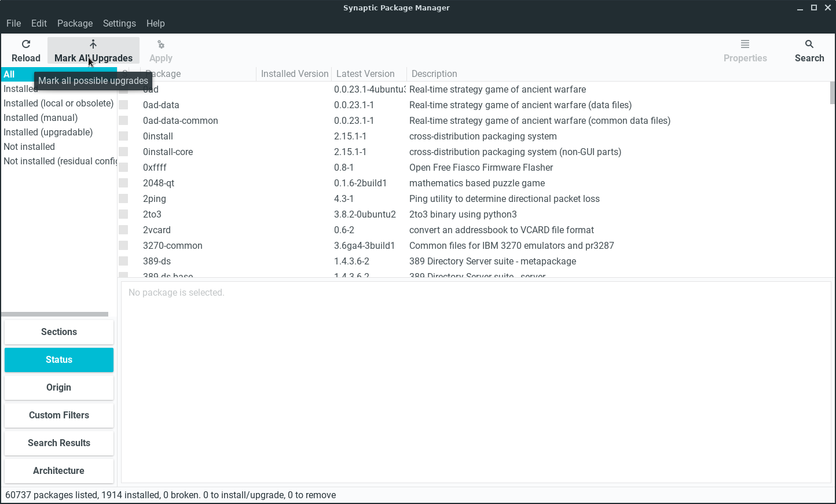Open the File menu

[14, 23]
